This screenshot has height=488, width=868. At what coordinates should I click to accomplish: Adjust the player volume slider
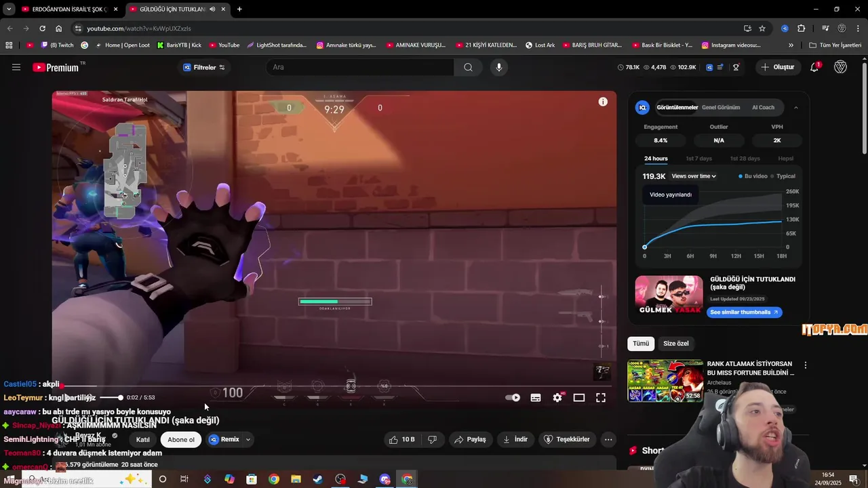click(x=111, y=398)
